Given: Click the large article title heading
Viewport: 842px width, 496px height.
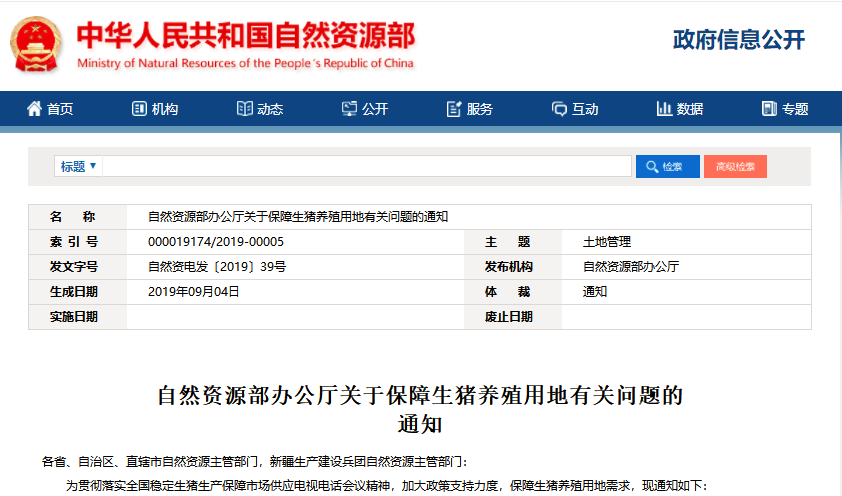Looking at the screenshot, I should pyautogui.click(x=420, y=410).
